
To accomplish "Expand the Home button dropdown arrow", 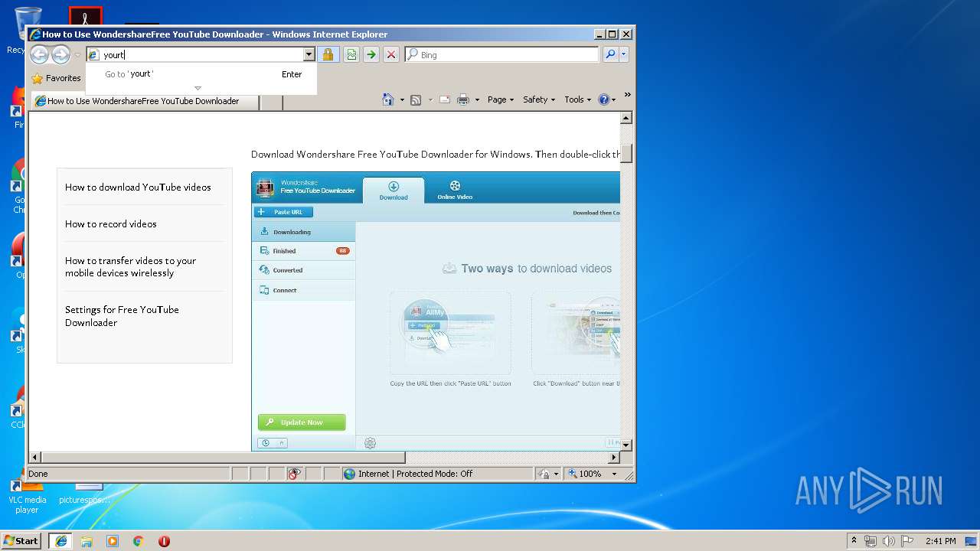I will click(x=402, y=99).
